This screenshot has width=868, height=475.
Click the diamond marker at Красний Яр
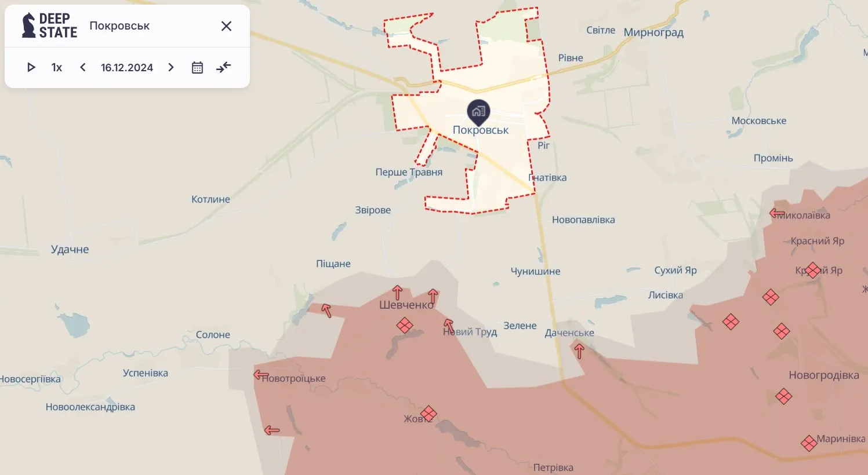813,270
